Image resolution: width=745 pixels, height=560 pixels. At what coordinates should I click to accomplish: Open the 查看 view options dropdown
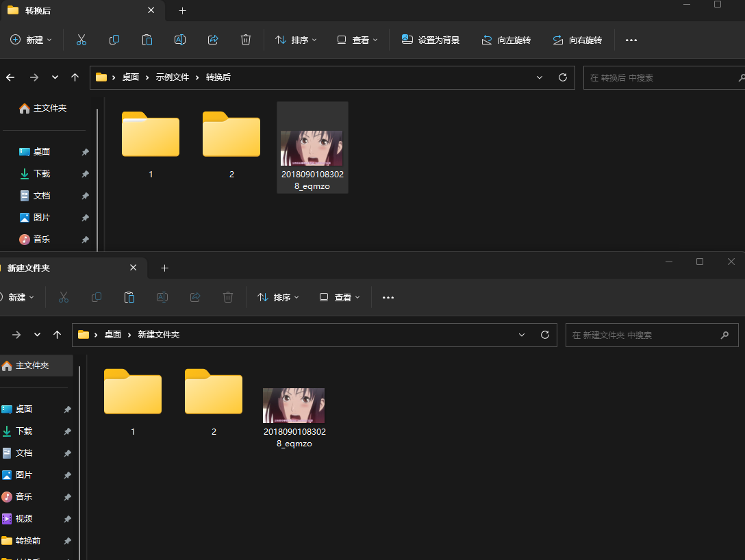357,40
